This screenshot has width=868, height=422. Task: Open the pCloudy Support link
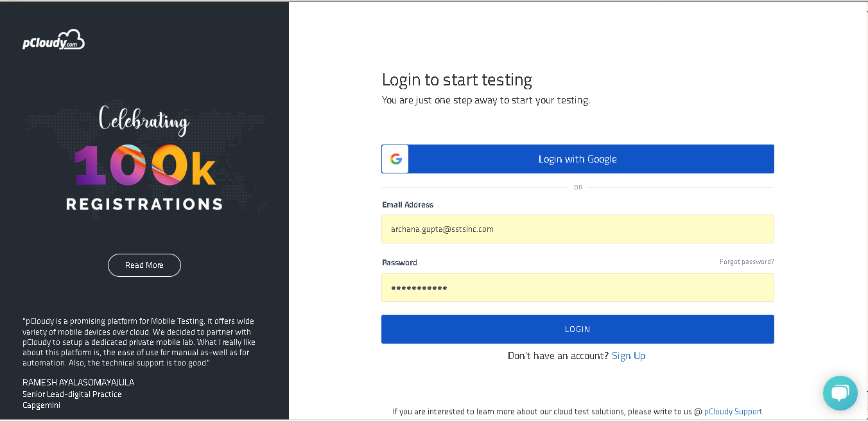[x=733, y=412]
